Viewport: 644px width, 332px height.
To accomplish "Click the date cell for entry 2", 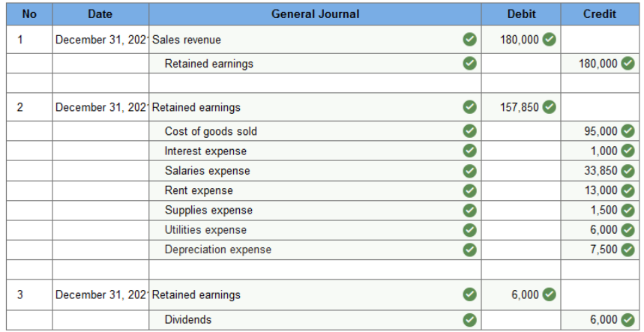I will coord(100,107).
